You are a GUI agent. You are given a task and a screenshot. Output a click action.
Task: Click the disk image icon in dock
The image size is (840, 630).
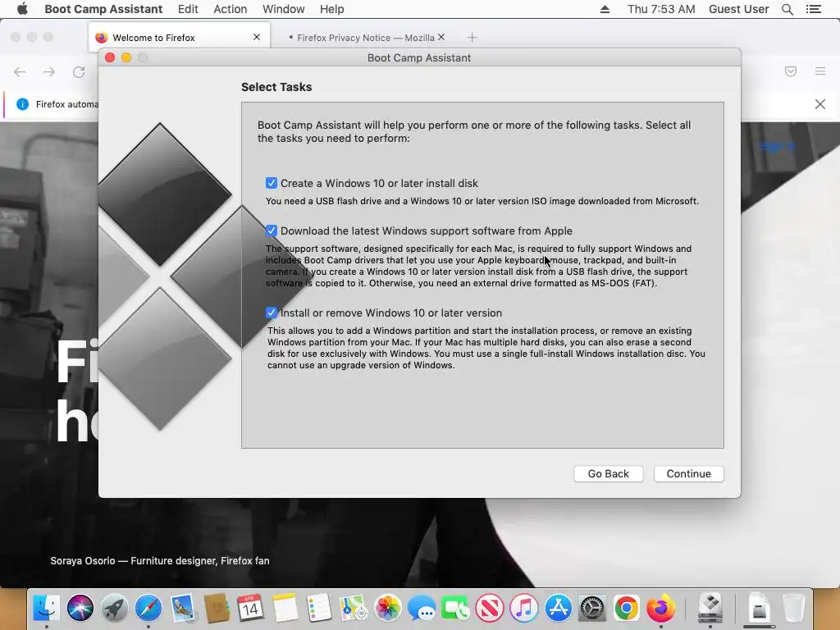point(759,609)
